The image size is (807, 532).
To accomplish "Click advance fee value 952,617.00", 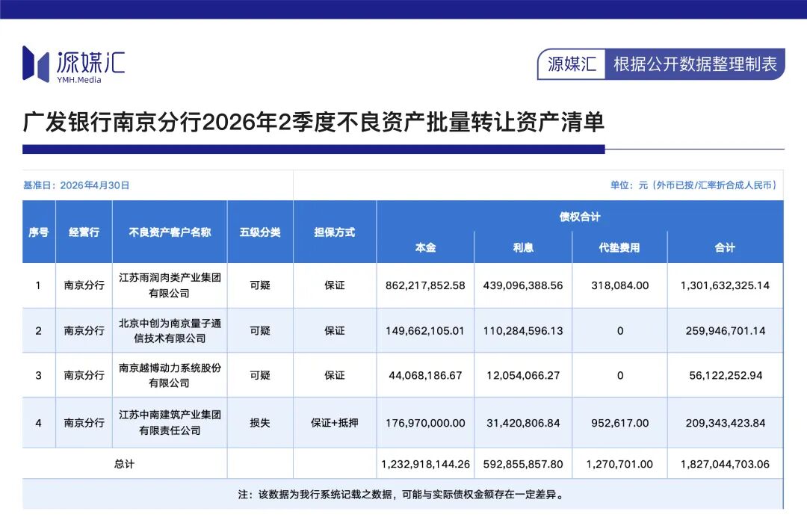I will pyautogui.click(x=619, y=423).
